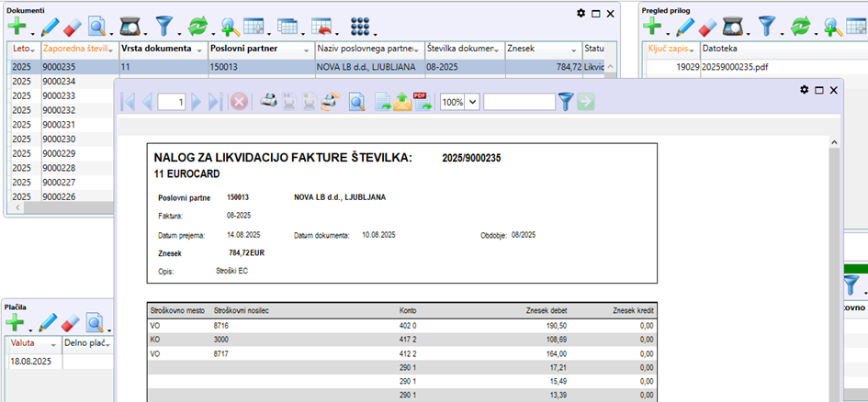868x402 pixels.
Task: Send report by email envelope icon
Action: click(x=402, y=102)
